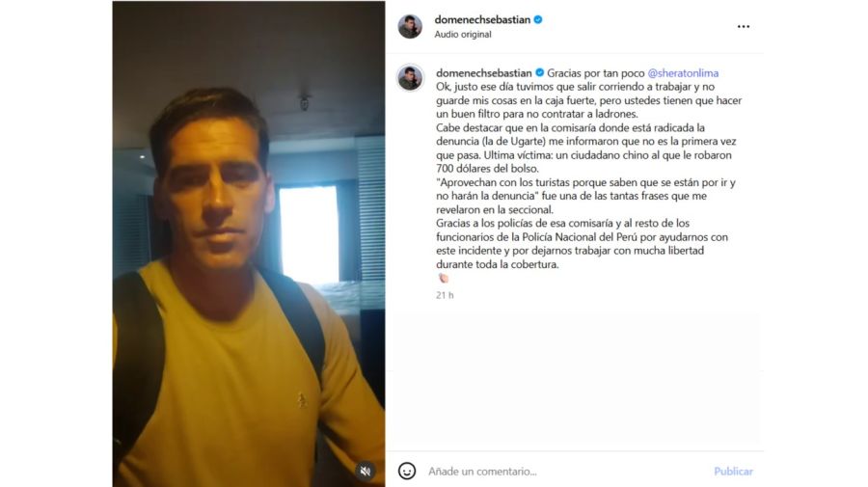
Task: Click the domenechsebastian username in the header
Action: [x=482, y=19]
